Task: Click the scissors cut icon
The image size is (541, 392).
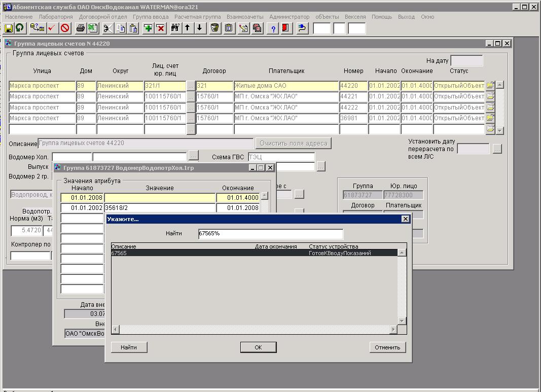Action: click(x=108, y=28)
